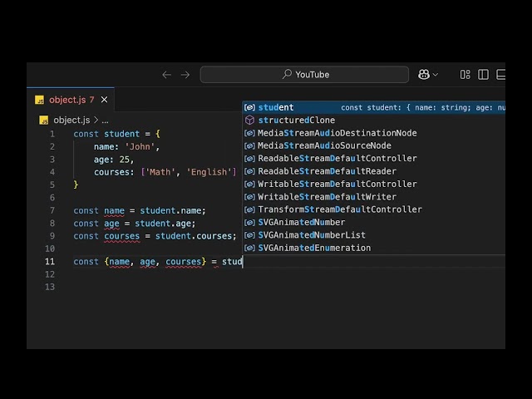532x399 pixels.
Task: Click the const student type detail text
Action: coord(423,107)
